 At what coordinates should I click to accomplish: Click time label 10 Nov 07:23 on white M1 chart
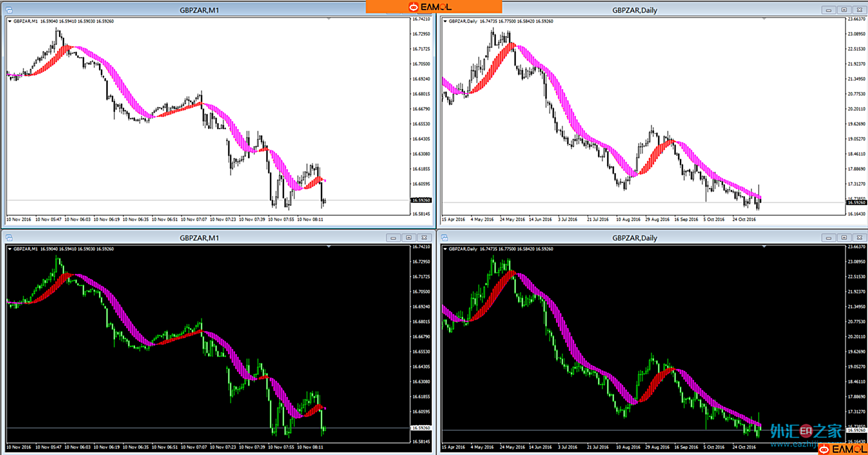coord(223,219)
